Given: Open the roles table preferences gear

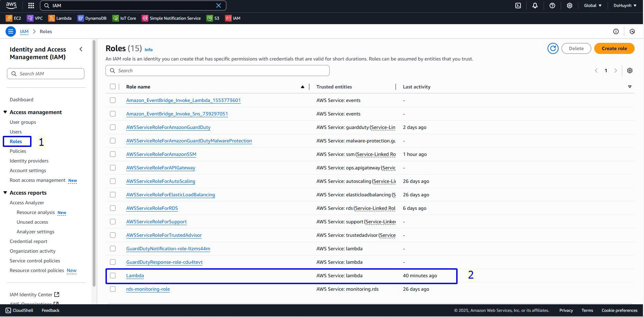Looking at the screenshot, I should [630, 71].
